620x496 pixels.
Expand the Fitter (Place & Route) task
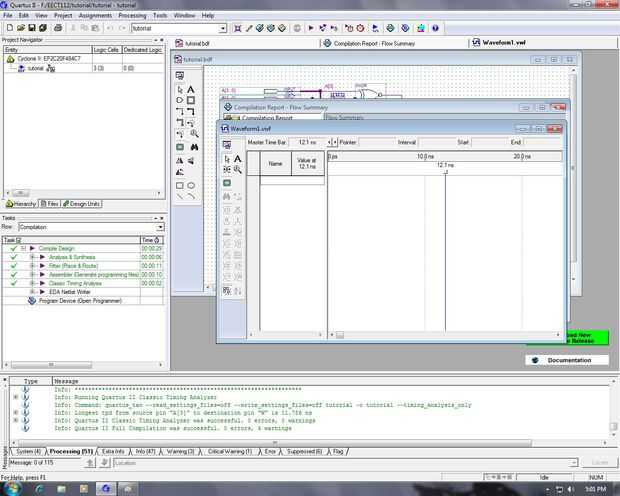32,266
